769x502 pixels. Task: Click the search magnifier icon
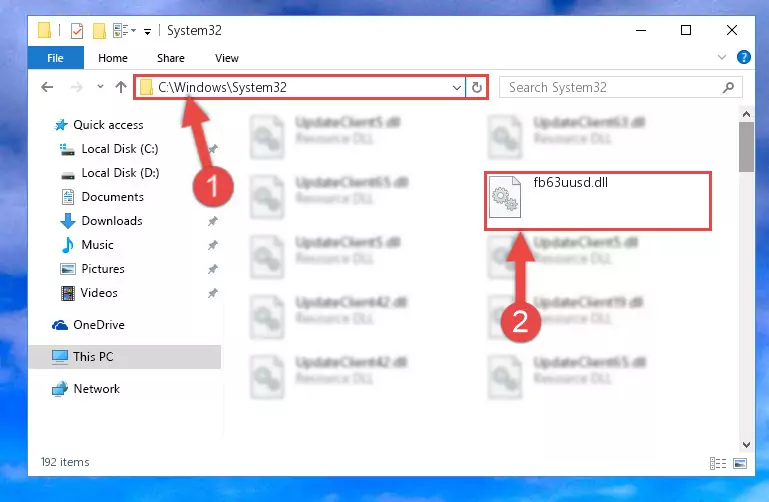pyautogui.click(x=728, y=88)
